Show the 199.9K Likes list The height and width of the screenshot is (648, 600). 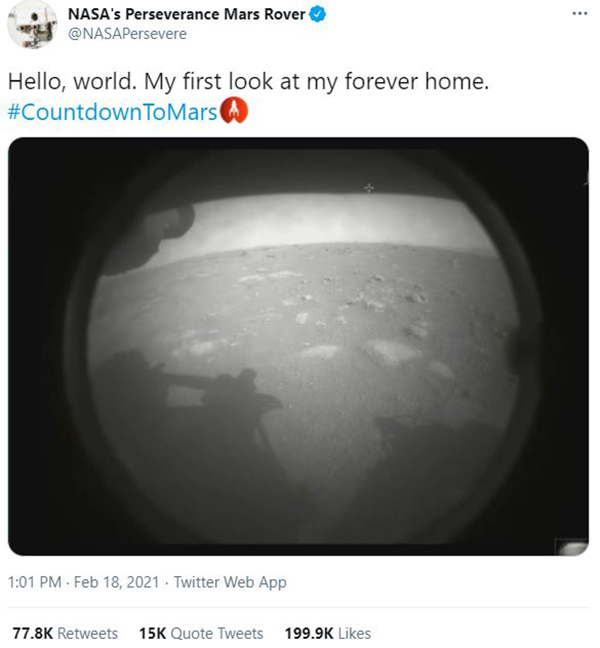(x=328, y=633)
